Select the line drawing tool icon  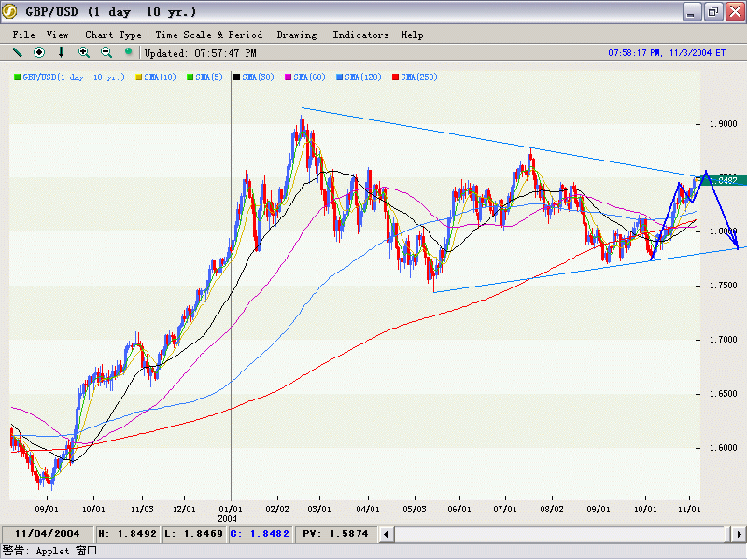tap(17, 52)
